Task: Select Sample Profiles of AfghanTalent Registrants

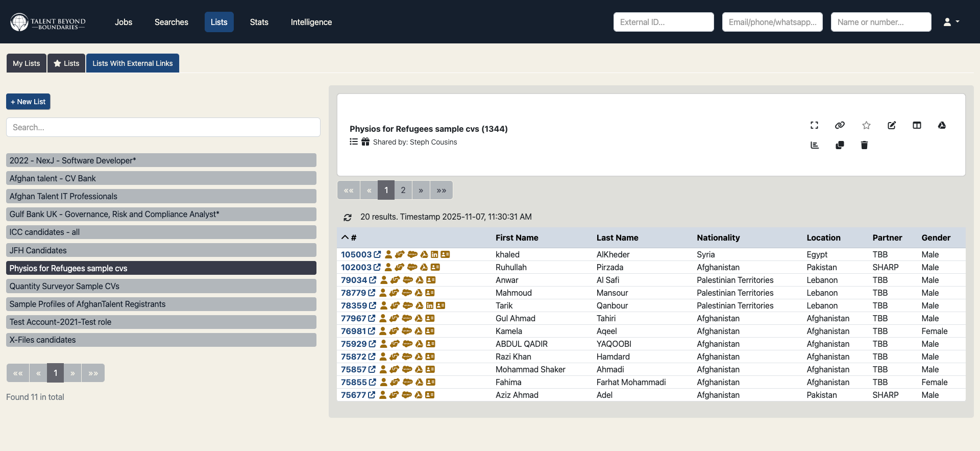Action: pos(161,304)
